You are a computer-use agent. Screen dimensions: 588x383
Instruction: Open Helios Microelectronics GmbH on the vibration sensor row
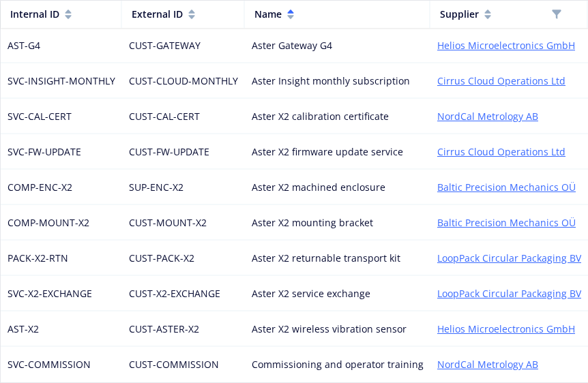point(506,329)
